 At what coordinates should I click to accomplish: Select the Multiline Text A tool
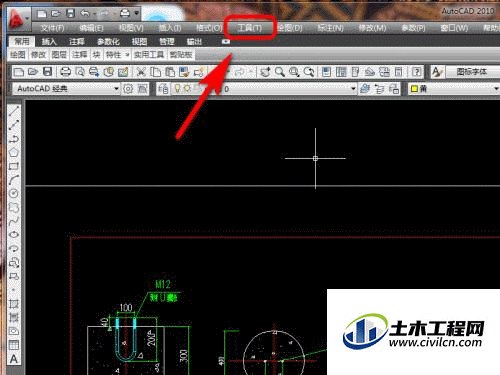point(14,359)
